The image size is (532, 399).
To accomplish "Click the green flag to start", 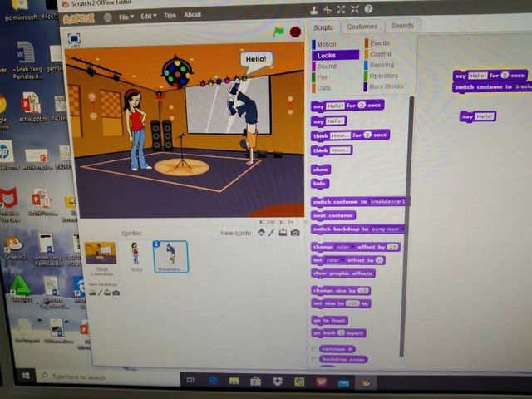I will point(278,32).
